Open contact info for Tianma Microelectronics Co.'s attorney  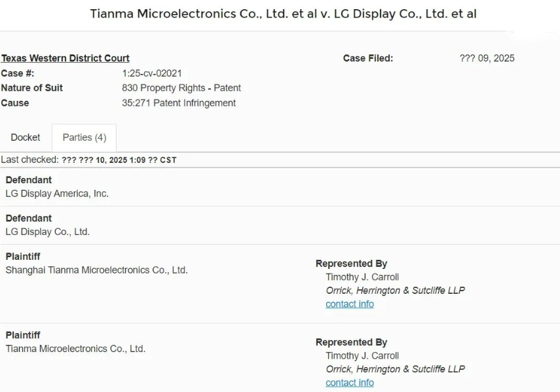pyautogui.click(x=350, y=383)
